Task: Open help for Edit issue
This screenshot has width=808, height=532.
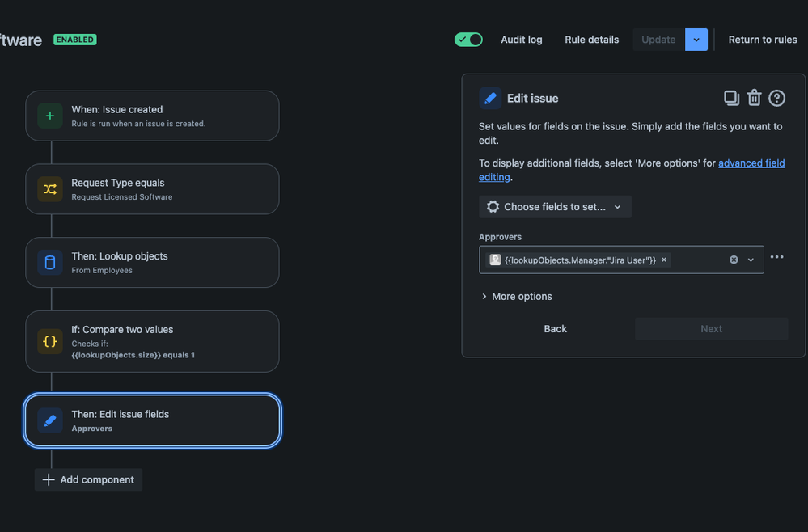Action: click(776, 98)
